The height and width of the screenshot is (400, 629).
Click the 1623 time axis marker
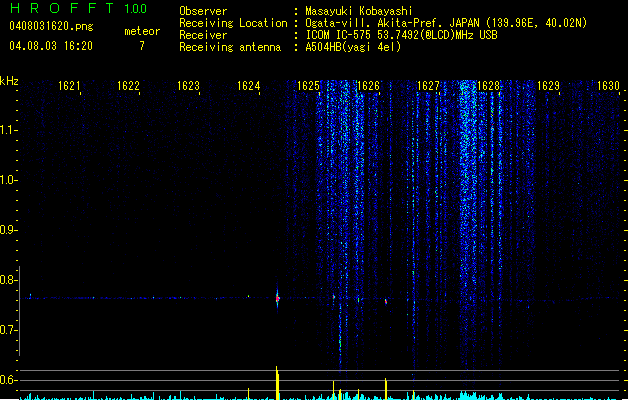click(x=189, y=86)
